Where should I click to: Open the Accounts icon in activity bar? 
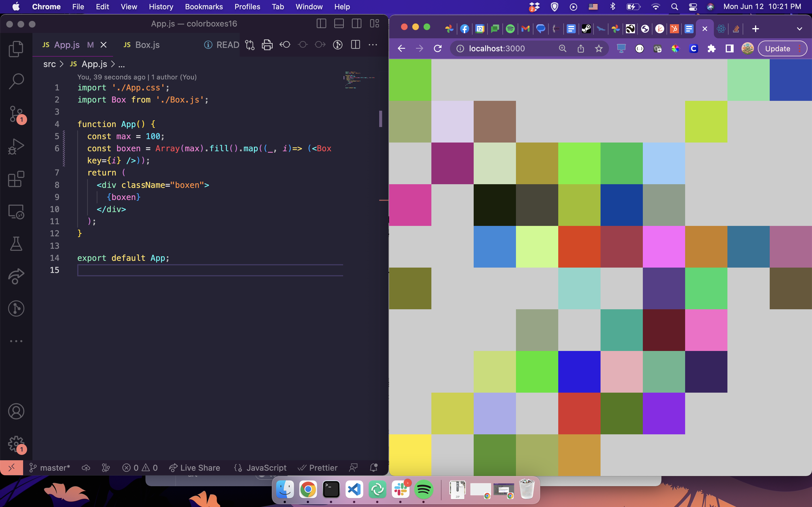click(16, 412)
